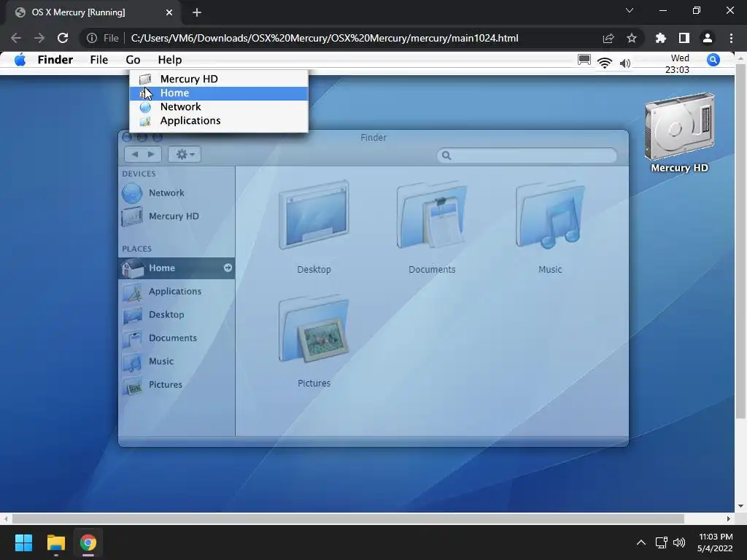
Task: Select the Documents folder icon
Action: [x=432, y=215]
